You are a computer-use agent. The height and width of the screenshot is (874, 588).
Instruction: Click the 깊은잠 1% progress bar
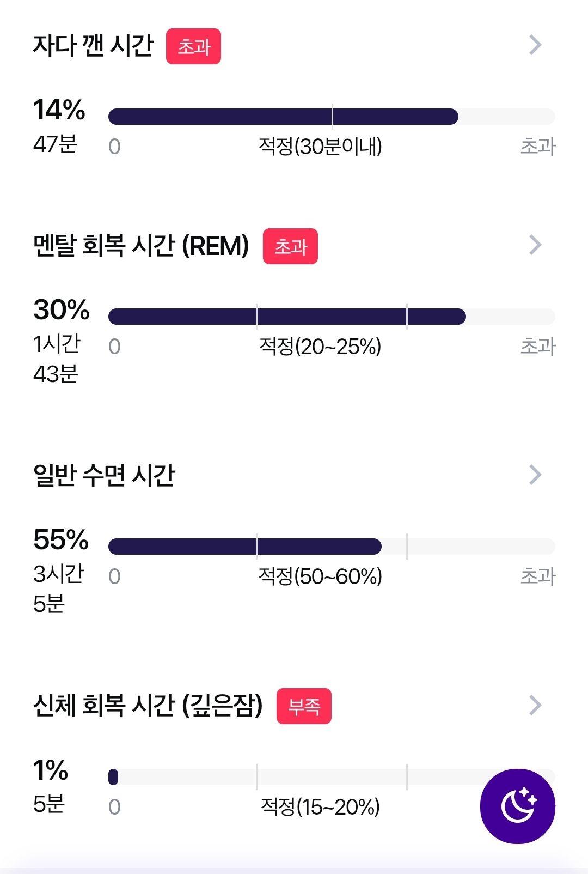point(332,777)
